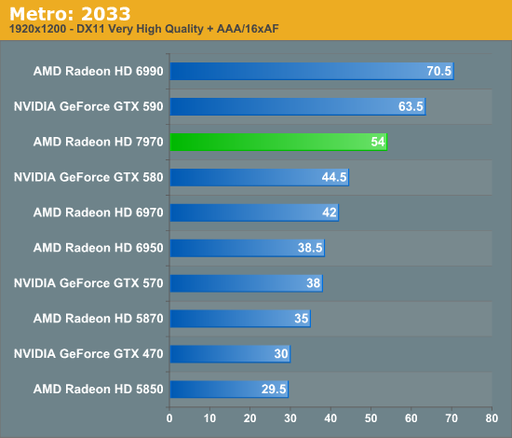Click the 29.5 value on the HD 5850 bar
This screenshot has width=512, height=438.
(x=274, y=389)
